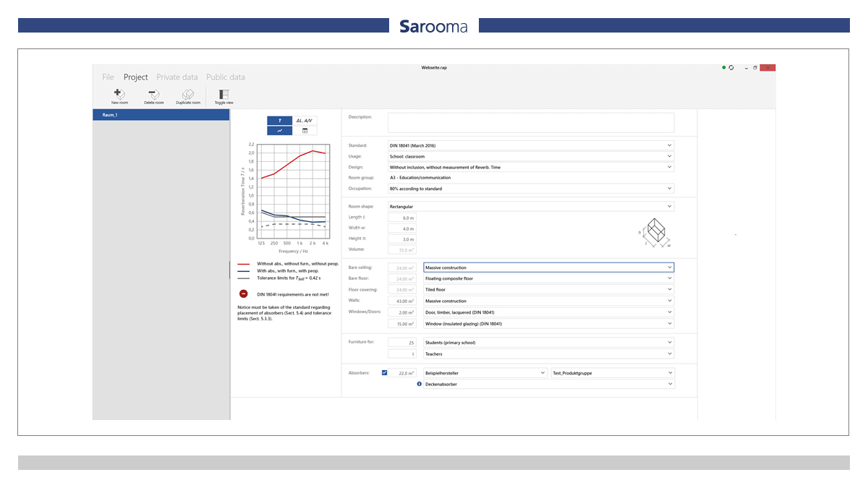
Task: Select Raum_1 in the room list
Action: click(x=161, y=115)
